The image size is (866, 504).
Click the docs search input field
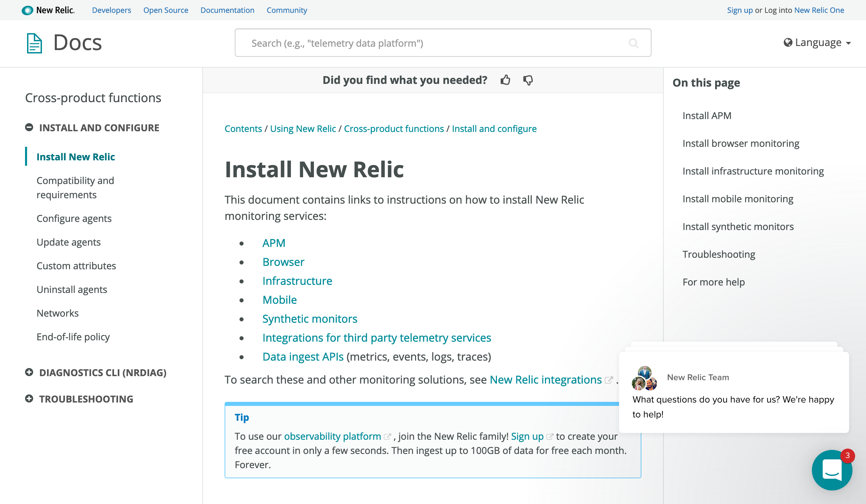[x=433, y=43]
